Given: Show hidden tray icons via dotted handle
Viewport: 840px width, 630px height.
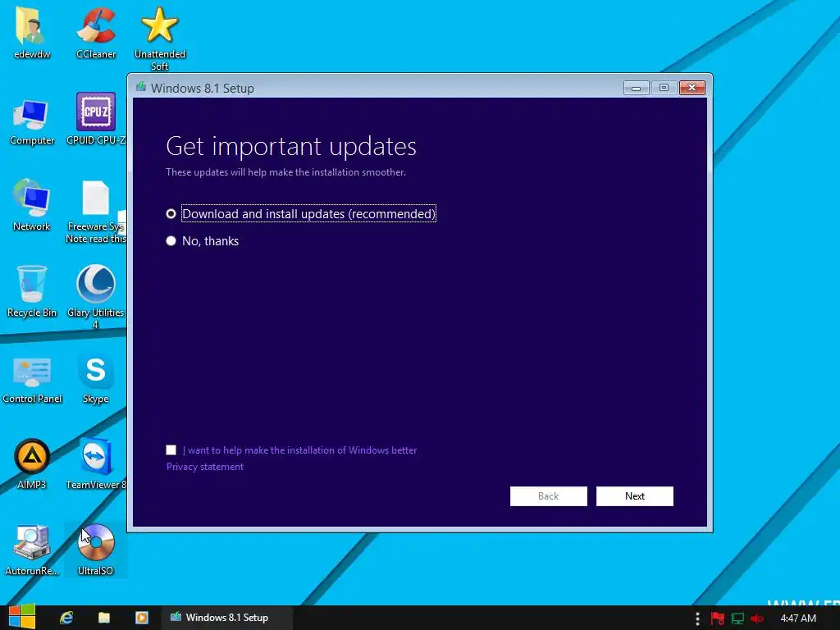Looking at the screenshot, I should (x=697, y=619).
